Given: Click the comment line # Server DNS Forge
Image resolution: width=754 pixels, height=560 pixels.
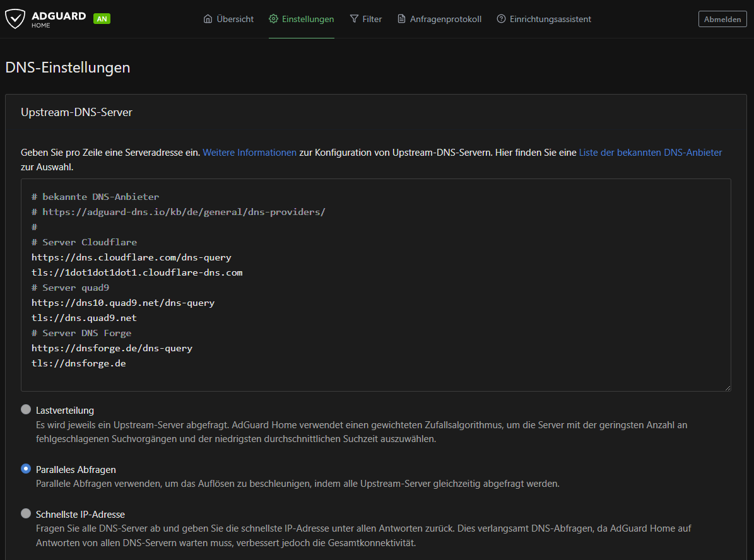Looking at the screenshot, I should pos(81,333).
